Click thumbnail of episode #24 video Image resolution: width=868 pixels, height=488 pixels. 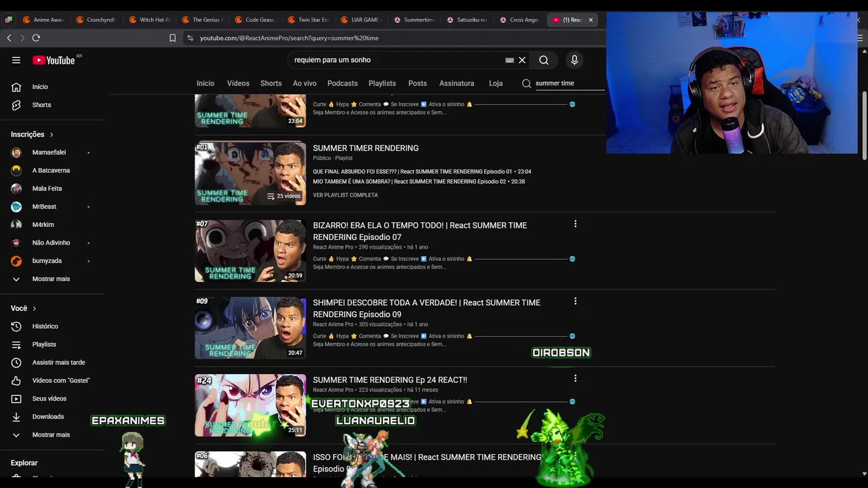250,405
